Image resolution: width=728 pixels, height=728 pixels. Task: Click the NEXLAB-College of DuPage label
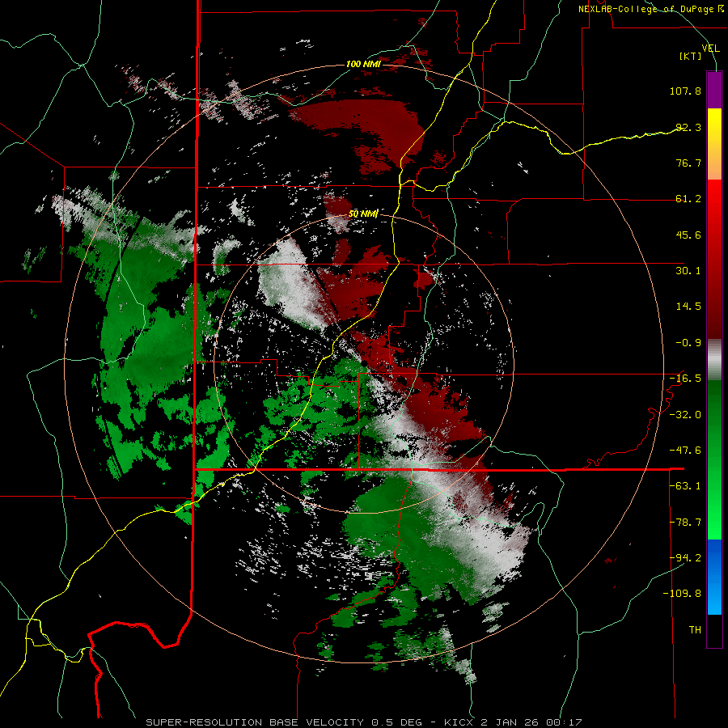pos(650,9)
